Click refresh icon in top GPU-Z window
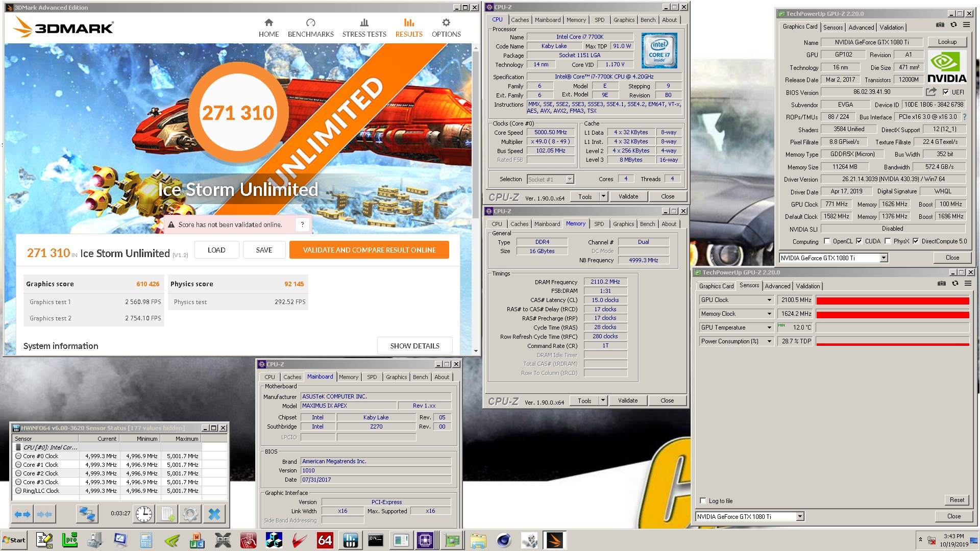This screenshot has height=551, width=980. coord(953,24)
